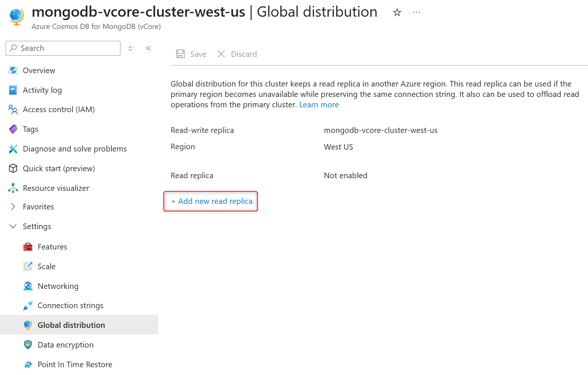Follow the Learn more link

(x=319, y=105)
